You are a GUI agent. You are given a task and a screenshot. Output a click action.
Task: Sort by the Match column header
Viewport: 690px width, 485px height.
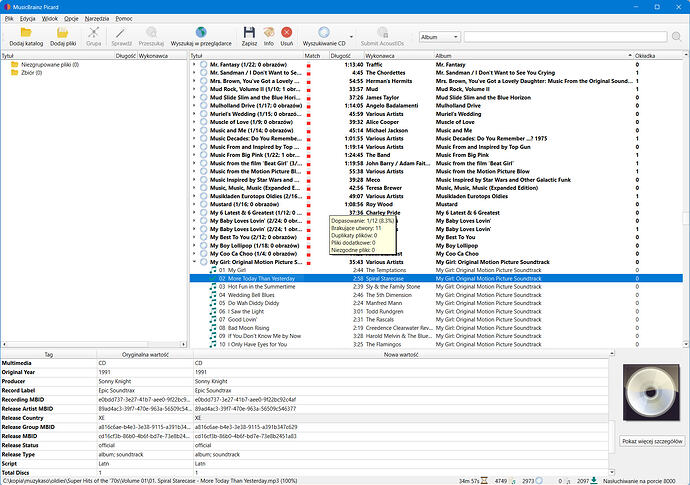coord(316,56)
